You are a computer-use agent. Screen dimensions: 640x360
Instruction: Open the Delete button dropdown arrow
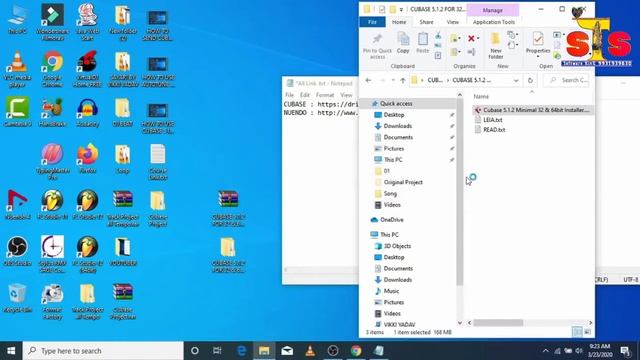coord(478,38)
